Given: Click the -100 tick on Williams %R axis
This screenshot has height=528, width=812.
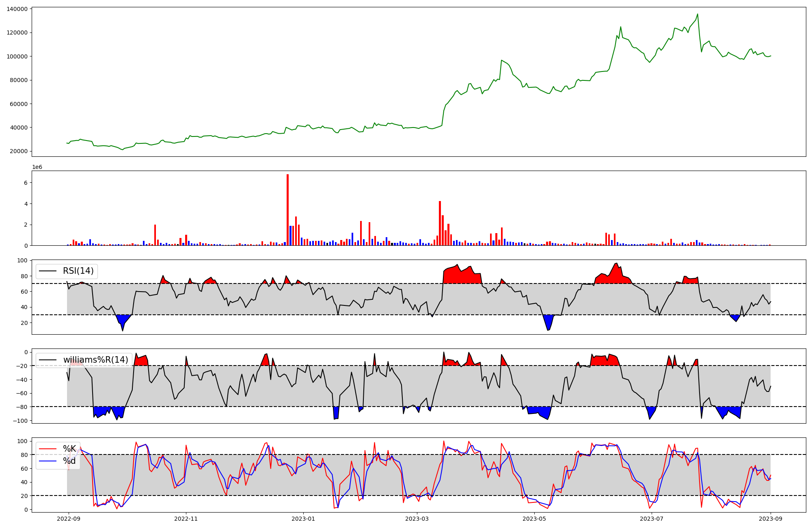Looking at the screenshot, I should (19, 421).
